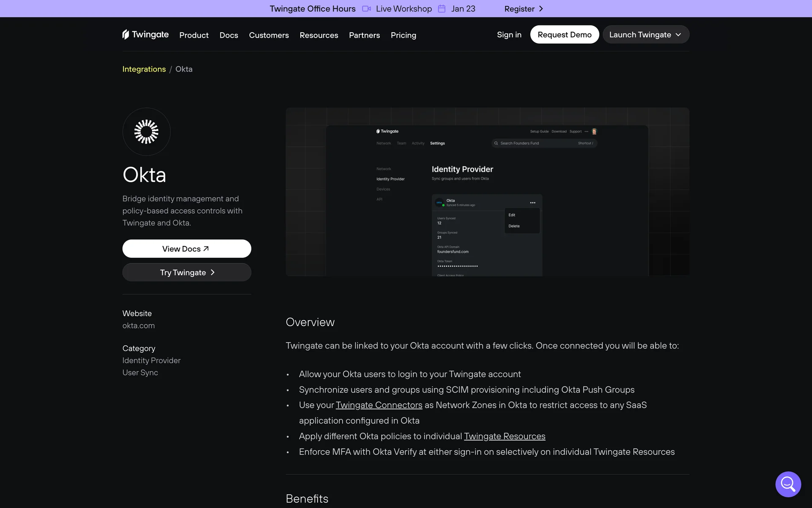This screenshot has height=508, width=812.
Task: Open the Product navigation menu
Action: click(x=194, y=35)
